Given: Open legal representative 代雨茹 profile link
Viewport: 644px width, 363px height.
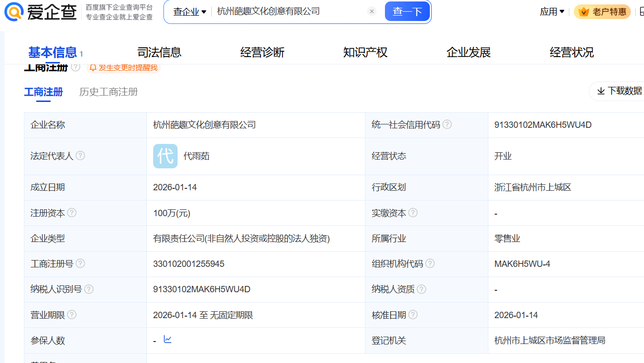Looking at the screenshot, I should pos(197,156).
